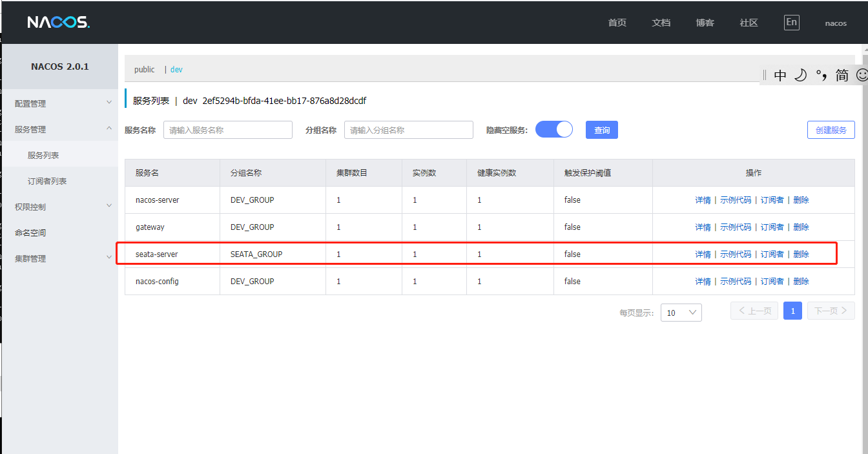The width and height of the screenshot is (868, 454).
Task: Click the 查询 search button
Action: [602, 130]
